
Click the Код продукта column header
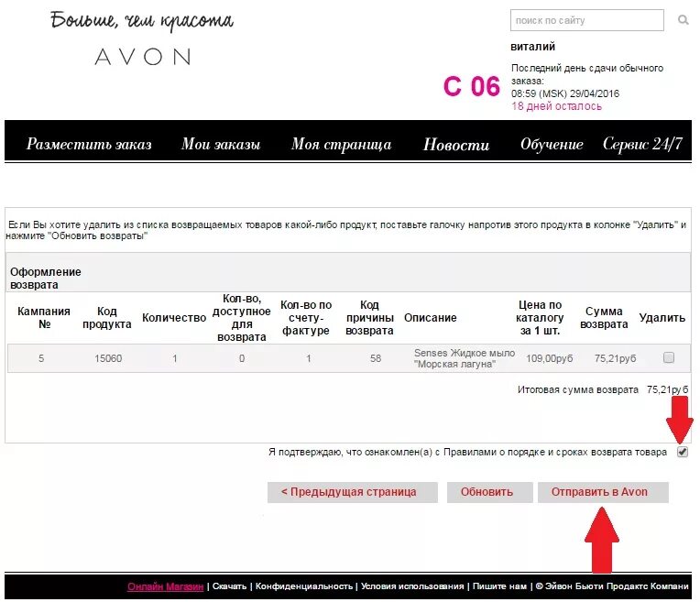[x=106, y=318]
